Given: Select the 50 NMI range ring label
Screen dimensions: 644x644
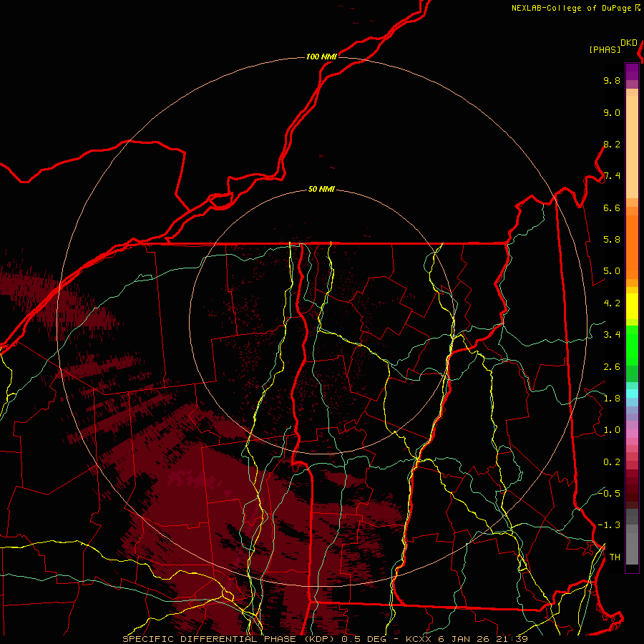Looking at the screenshot, I should tap(321, 190).
